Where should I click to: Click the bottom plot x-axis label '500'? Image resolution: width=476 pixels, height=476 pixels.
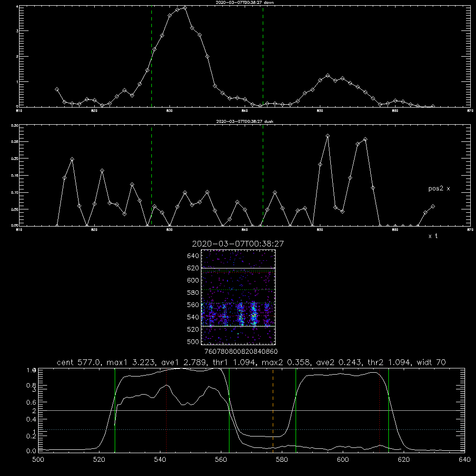[38, 460]
